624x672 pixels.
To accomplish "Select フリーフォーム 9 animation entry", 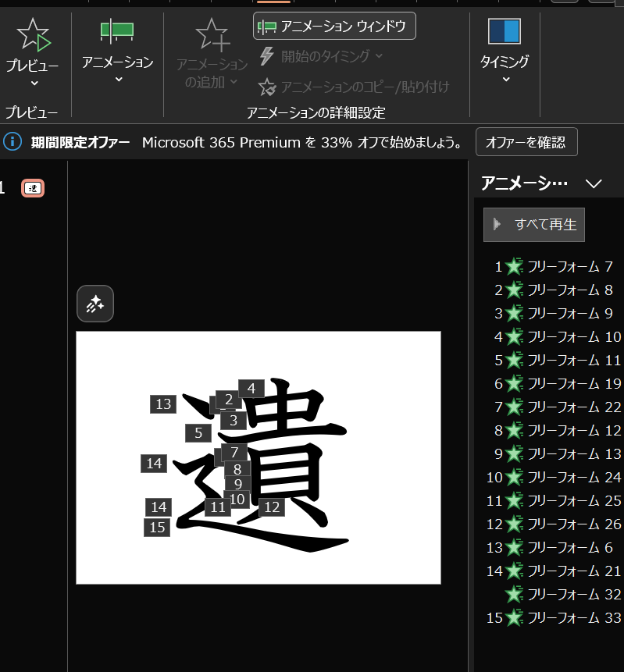I will pos(554,314).
